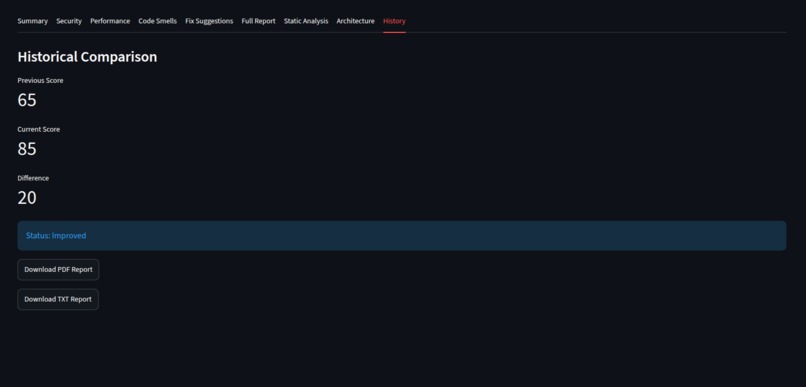Go to the Code Smells tab
The image size is (806, 387).
(157, 21)
